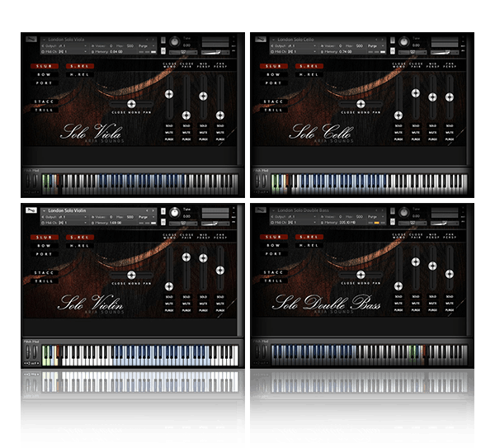Click the Tune knob of Solo Double Bass

coord(403,212)
